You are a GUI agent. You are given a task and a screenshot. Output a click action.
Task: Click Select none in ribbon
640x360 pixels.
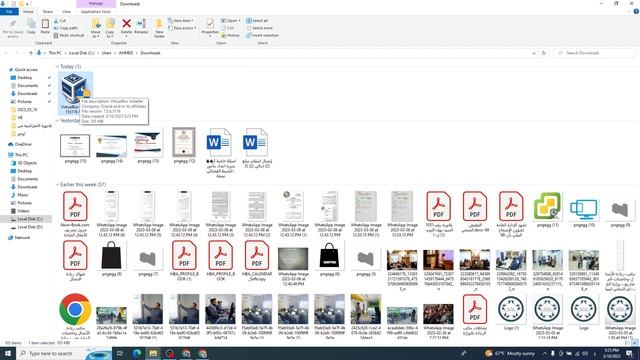259,28
